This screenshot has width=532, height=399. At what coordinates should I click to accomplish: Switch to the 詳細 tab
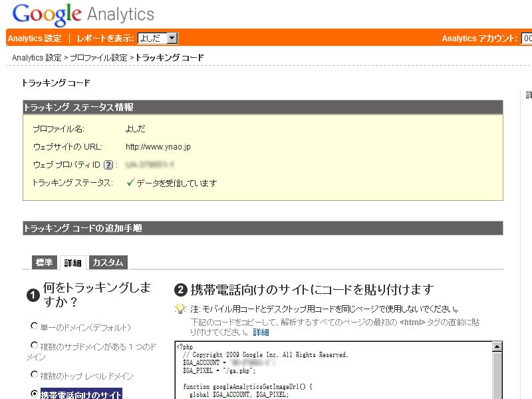click(x=73, y=263)
